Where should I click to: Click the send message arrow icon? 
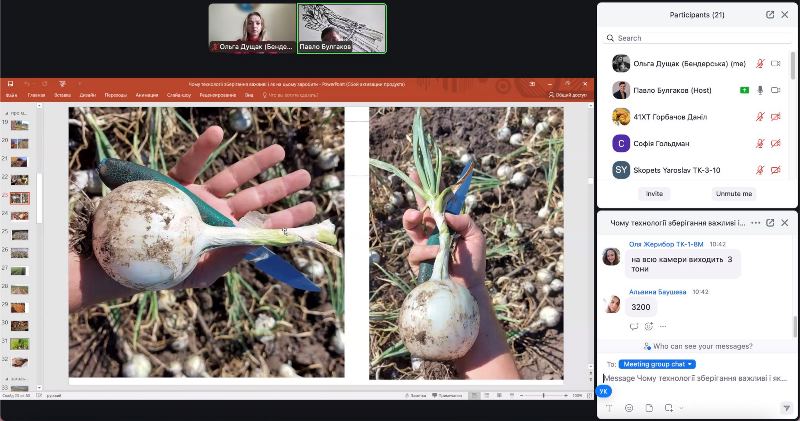coord(786,408)
